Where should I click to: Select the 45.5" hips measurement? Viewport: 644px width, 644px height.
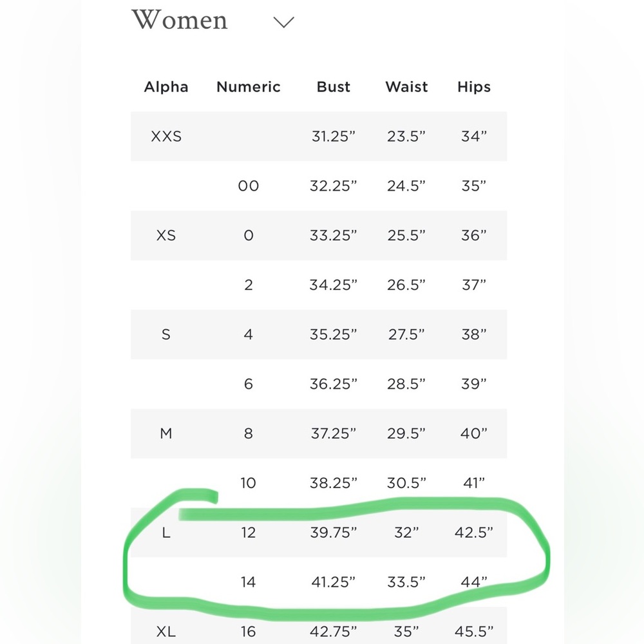474,632
